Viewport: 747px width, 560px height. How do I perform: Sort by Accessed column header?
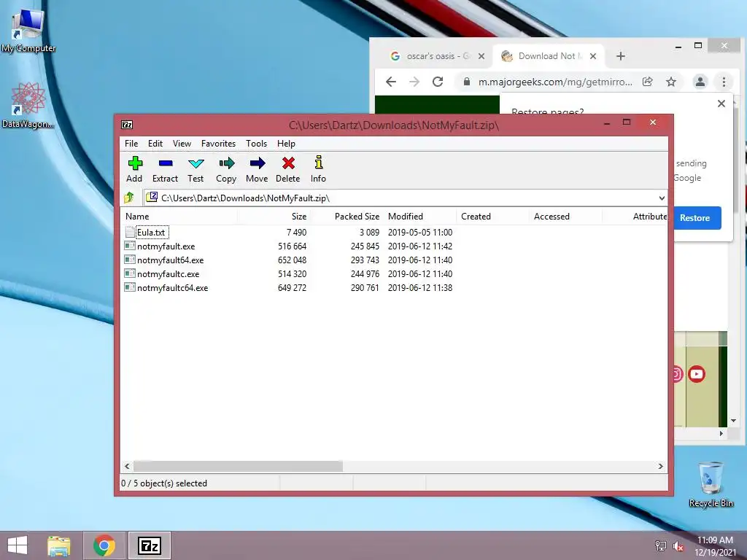pyautogui.click(x=565, y=216)
